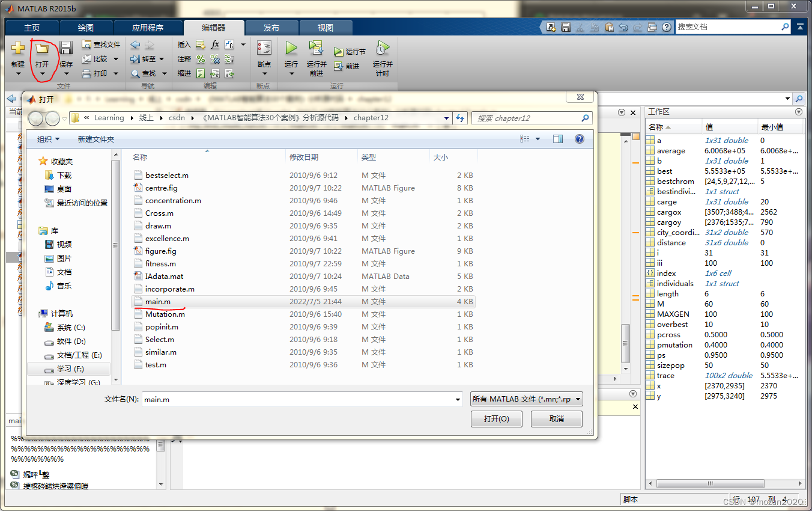Click the 取消 button
The width and height of the screenshot is (812, 511).
point(557,419)
